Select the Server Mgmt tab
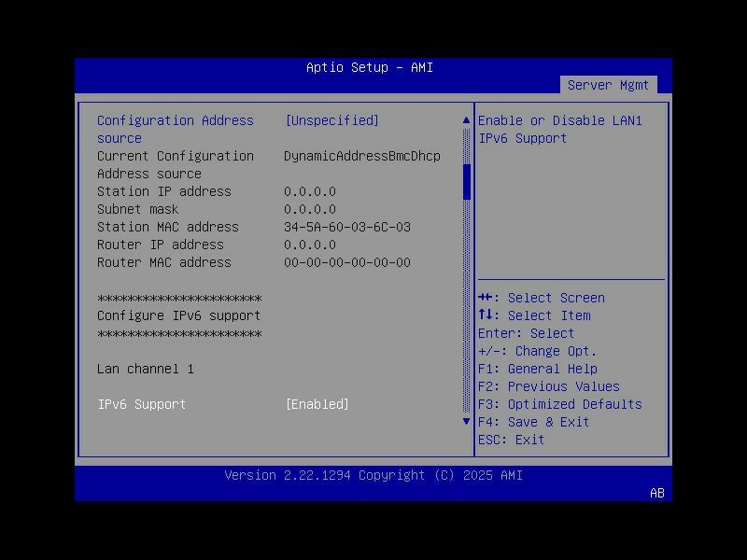Viewport: 747px width, 560px height. [x=608, y=84]
